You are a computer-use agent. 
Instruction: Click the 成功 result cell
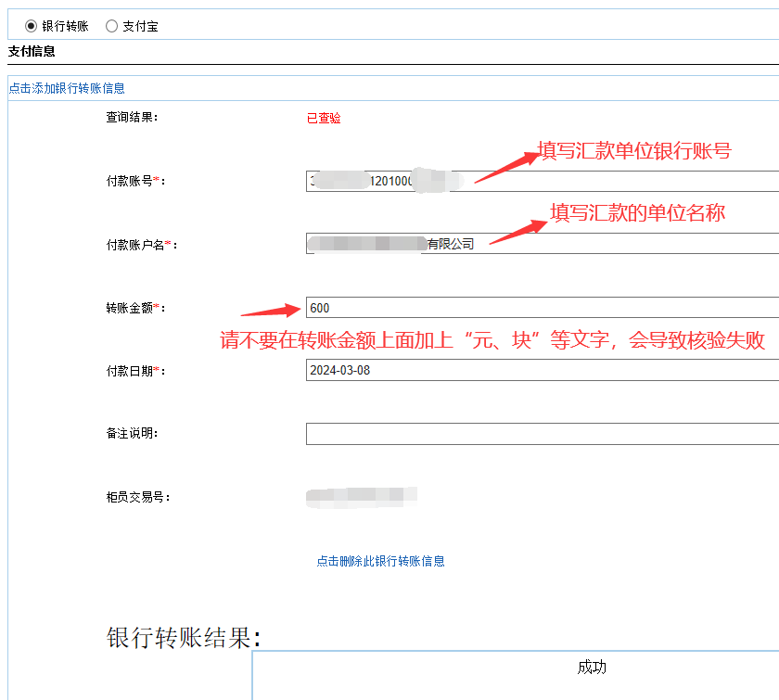click(x=592, y=668)
